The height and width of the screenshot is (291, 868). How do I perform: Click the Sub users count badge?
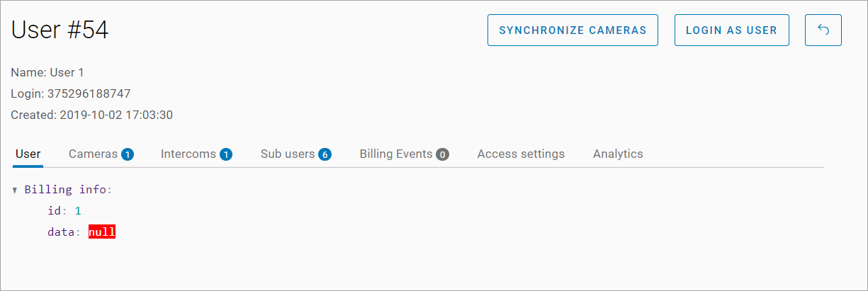(325, 154)
